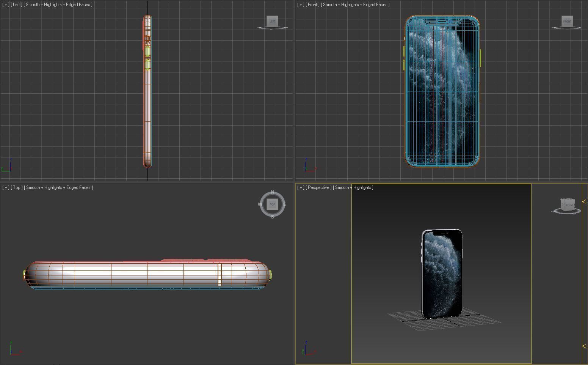Open the Top viewport's Smooth + Highlights + Edged Faces menu

[58, 187]
